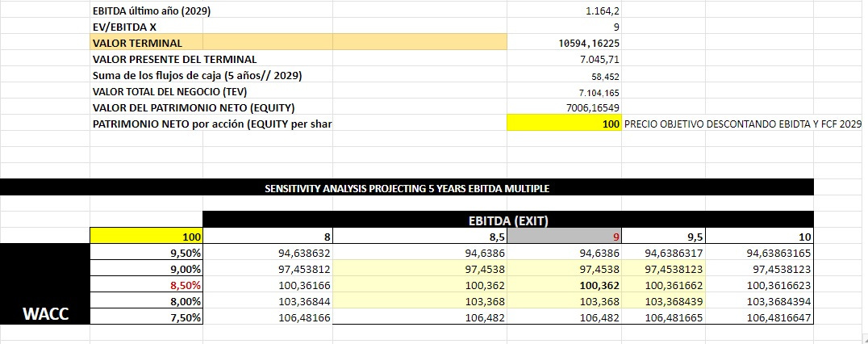868x344 pixels.
Task: Click the yellow 100 corner cell of sensitivity table
Action: [146, 237]
